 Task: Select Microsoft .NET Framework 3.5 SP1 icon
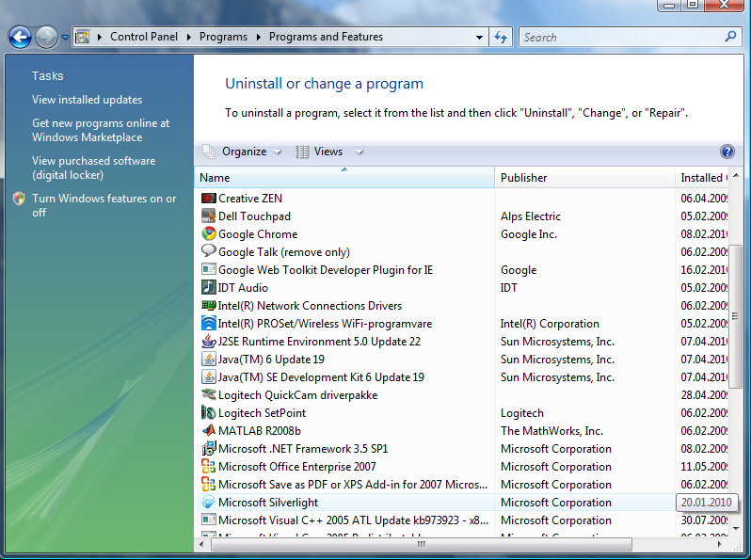click(208, 448)
